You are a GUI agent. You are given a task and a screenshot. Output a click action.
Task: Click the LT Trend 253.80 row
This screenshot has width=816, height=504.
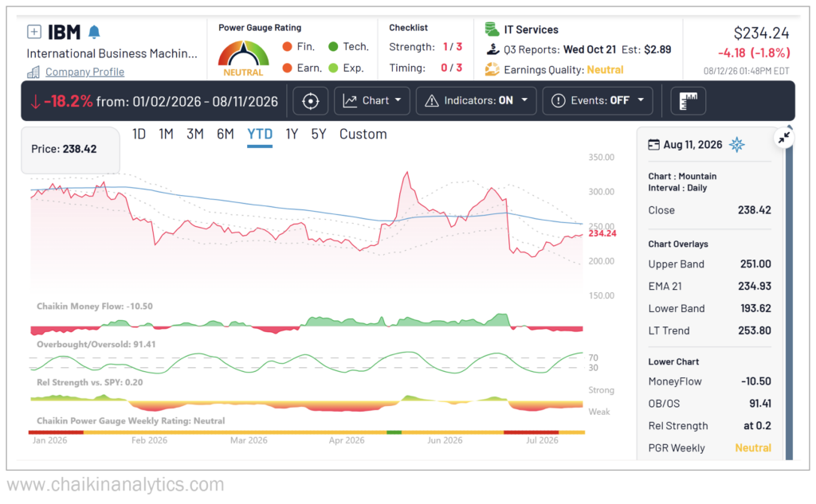[709, 330]
